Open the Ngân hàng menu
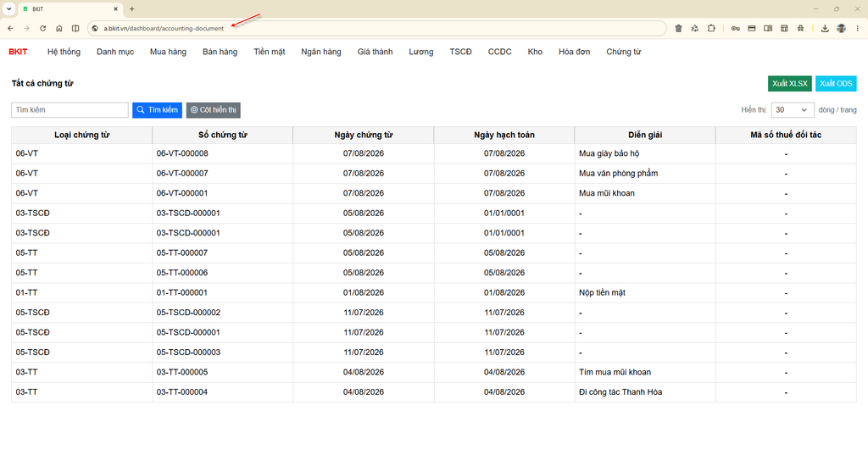This screenshot has width=868, height=466. (x=321, y=52)
